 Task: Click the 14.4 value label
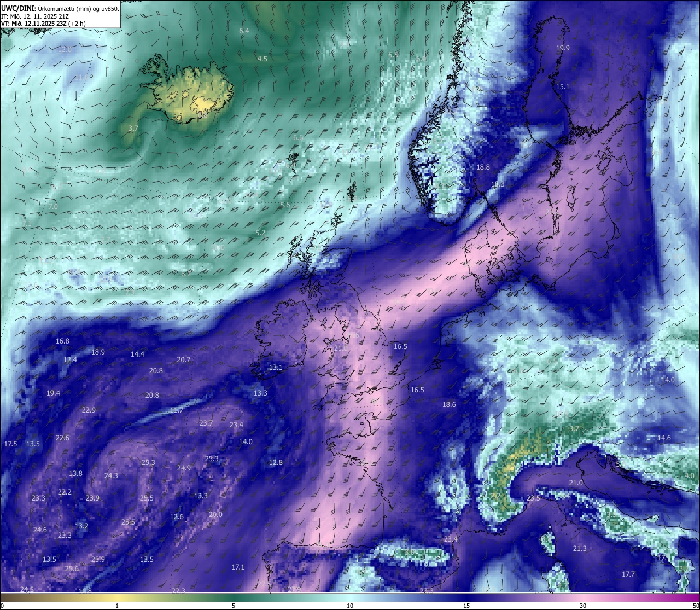point(137,355)
